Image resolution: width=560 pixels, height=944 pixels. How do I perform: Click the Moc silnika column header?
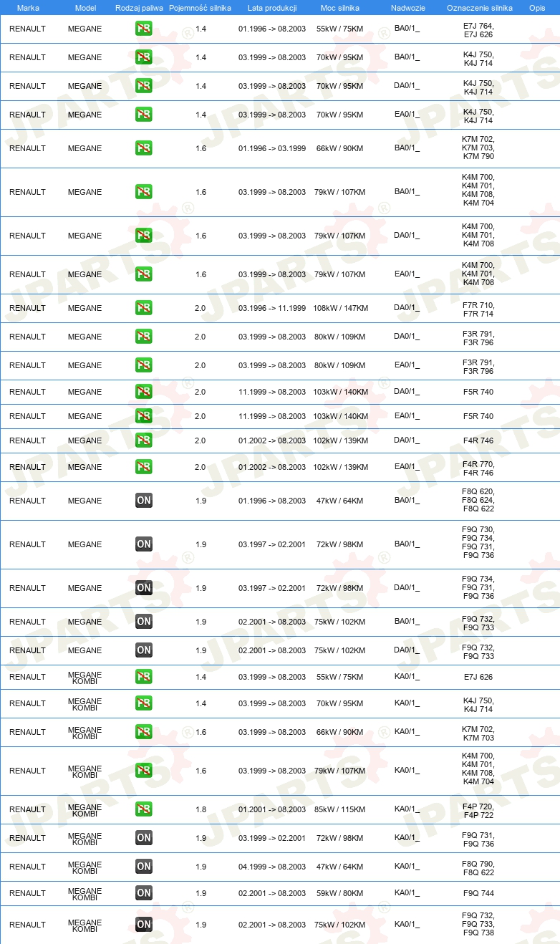[339, 8]
